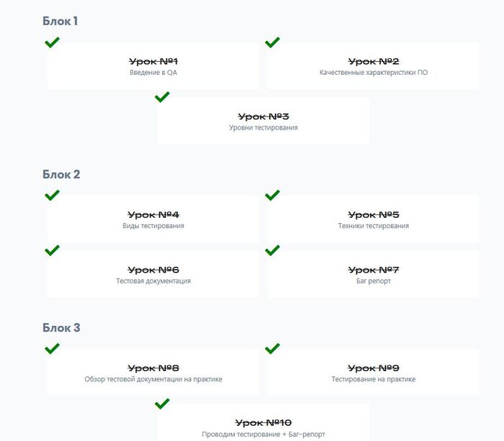Open the Урок №1 Введение в QA card
The height and width of the screenshot is (441, 504).
tap(153, 66)
